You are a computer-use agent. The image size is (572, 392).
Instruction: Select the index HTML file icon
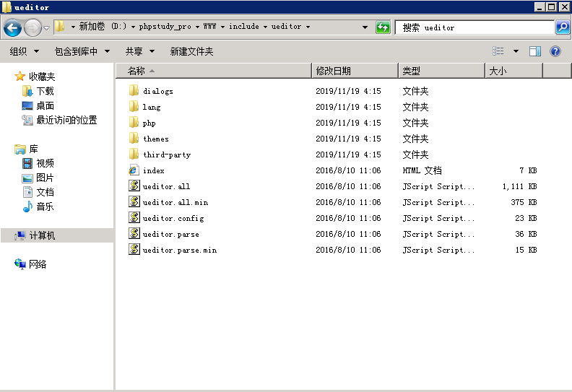tap(134, 170)
